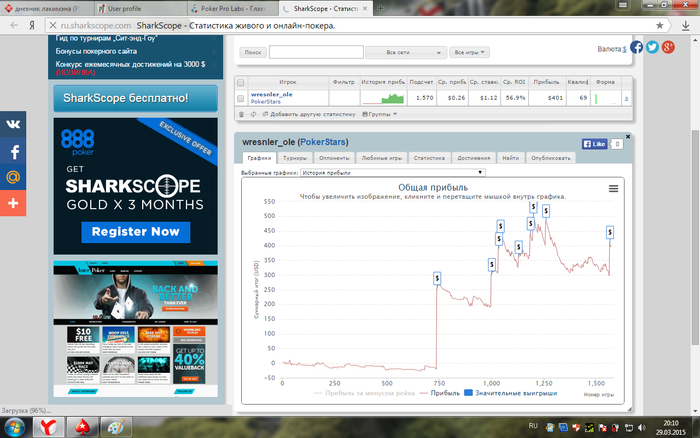Remove row with x link
Screen dimensions: 700x438
point(626,99)
